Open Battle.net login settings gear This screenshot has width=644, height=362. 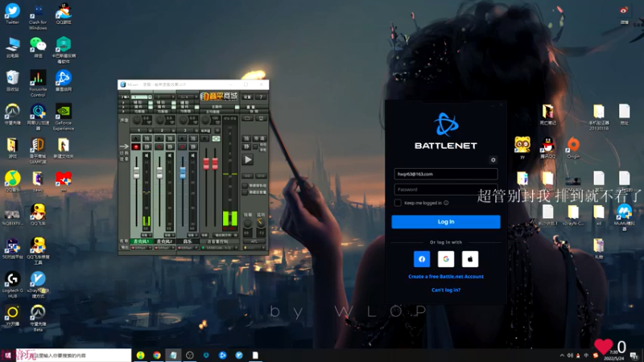(x=493, y=160)
